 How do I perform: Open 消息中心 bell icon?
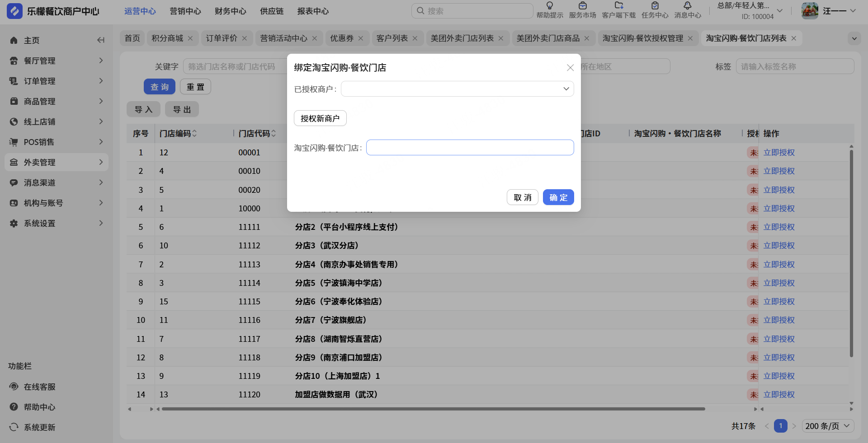point(687,6)
